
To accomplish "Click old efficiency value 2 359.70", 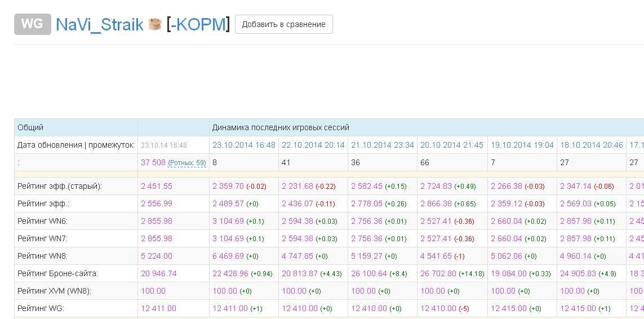I will tap(228, 186).
